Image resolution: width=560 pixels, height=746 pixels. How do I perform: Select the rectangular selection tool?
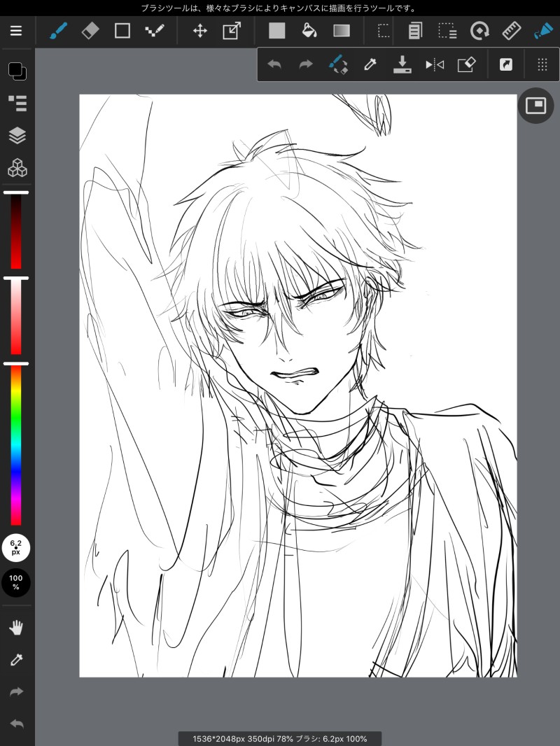tap(384, 31)
